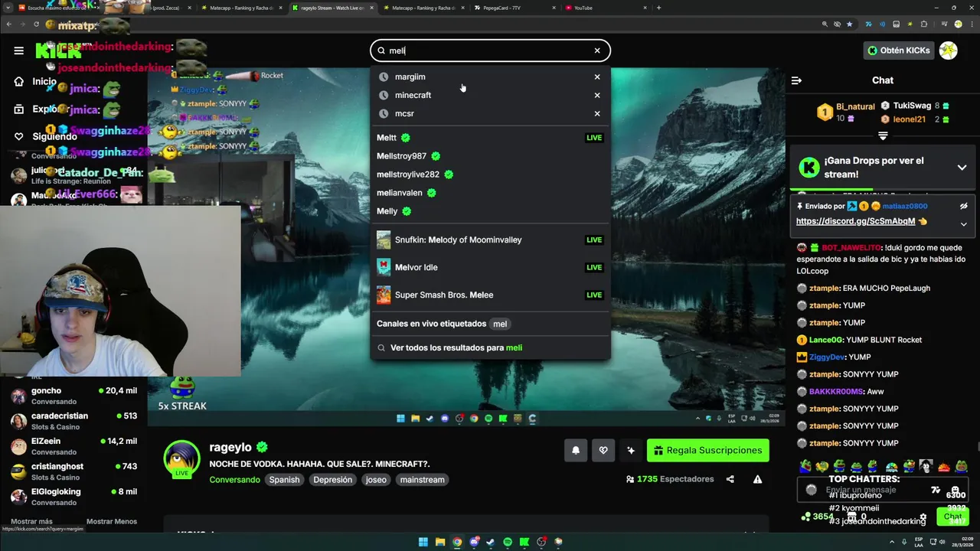Open the discord.gg/ScSmAbqM link
Screen dimensions: 980x551
click(x=855, y=221)
